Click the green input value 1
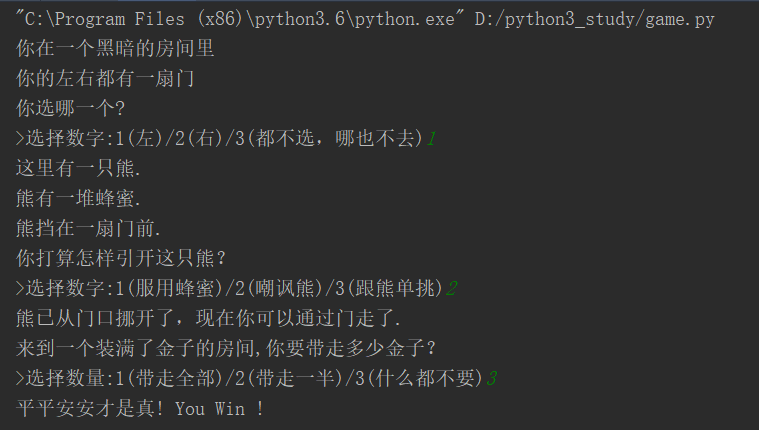The image size is (759, 430). pyautogui.click(x=432, y=138)
